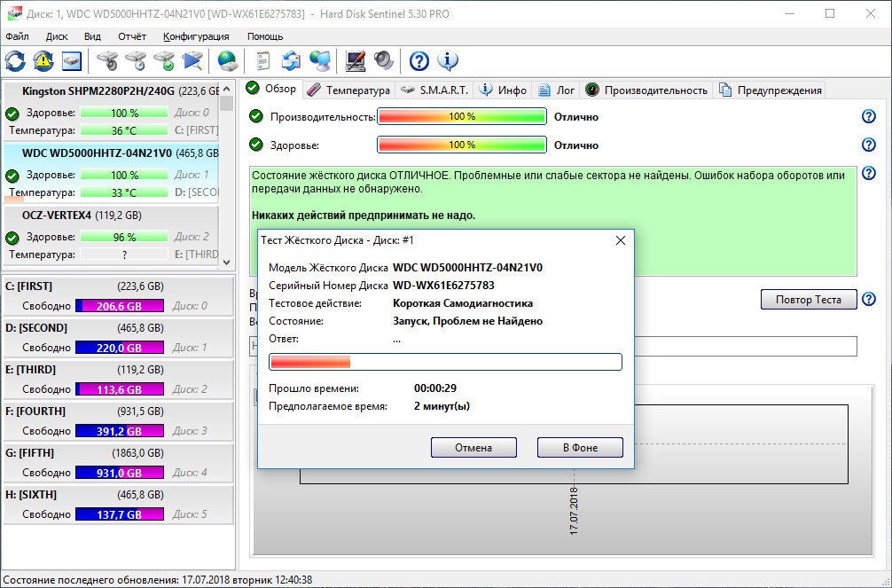Click the refresh icon with yellow warning triangle
The image size is (892, 588).
(43, 61)
